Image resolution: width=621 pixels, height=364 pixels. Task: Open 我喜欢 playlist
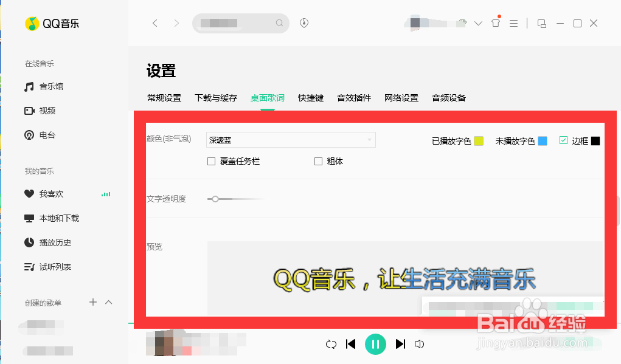click(x=44, y=194)
